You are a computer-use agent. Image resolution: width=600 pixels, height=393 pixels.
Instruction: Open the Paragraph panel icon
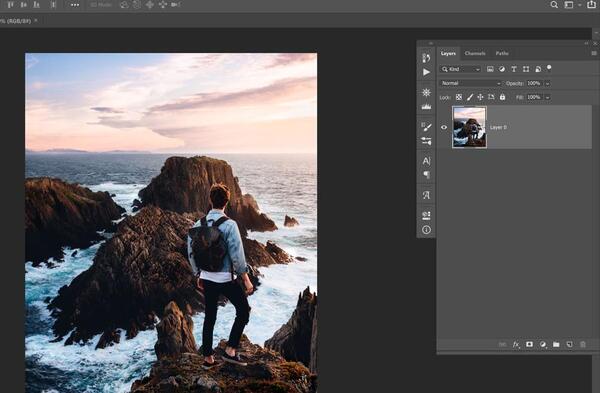tap(426, 175)
